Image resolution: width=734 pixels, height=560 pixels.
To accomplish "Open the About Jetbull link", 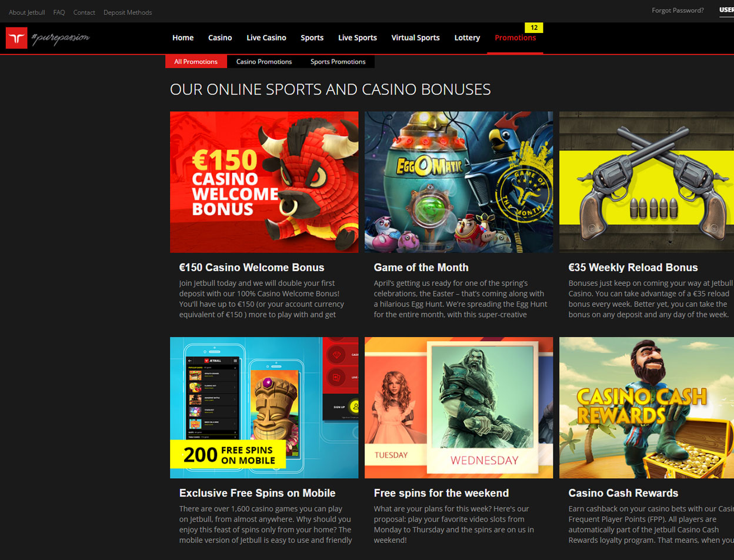I will point(27,12).
